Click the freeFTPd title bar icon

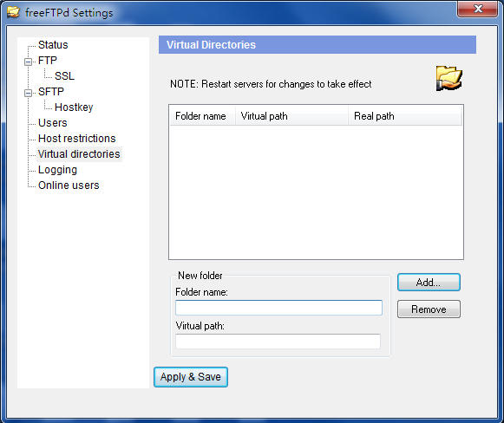tap(14, 12)
